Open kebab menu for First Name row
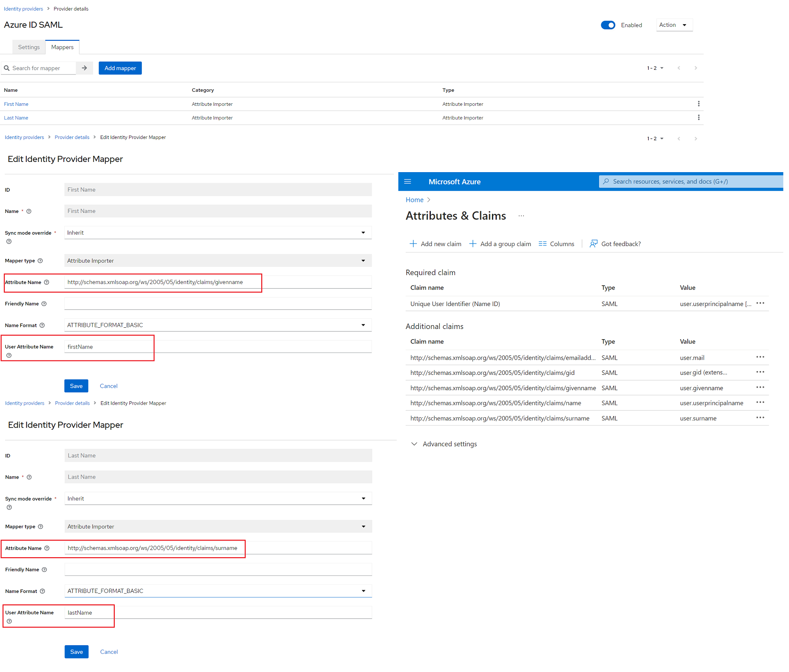Viewport: 789px width, 672px height. 699,104
